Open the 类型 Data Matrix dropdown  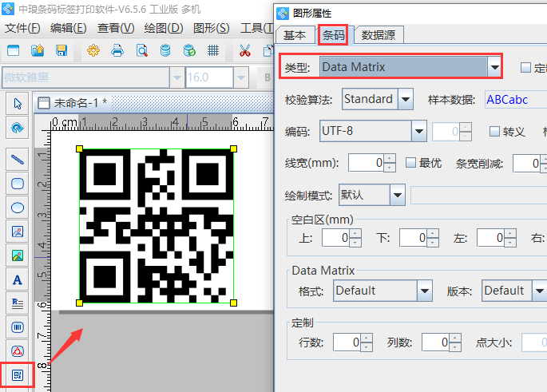[x=494, y=66]
